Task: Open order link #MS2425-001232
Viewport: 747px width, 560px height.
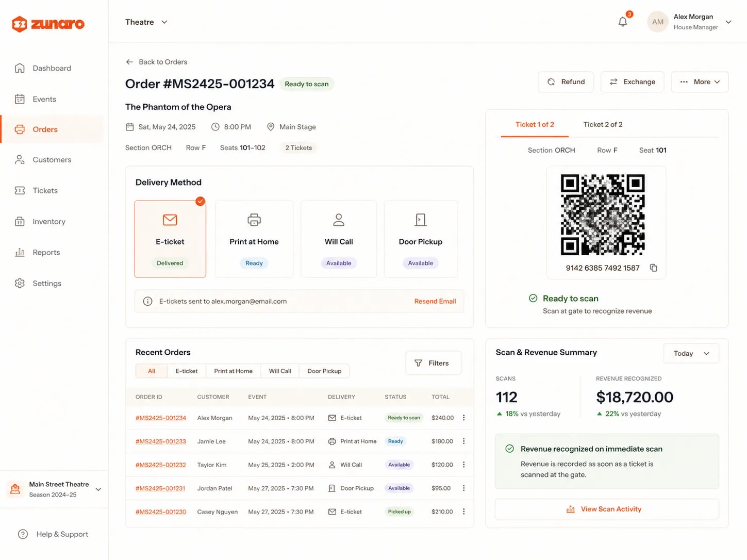Action: coord(161,465)
